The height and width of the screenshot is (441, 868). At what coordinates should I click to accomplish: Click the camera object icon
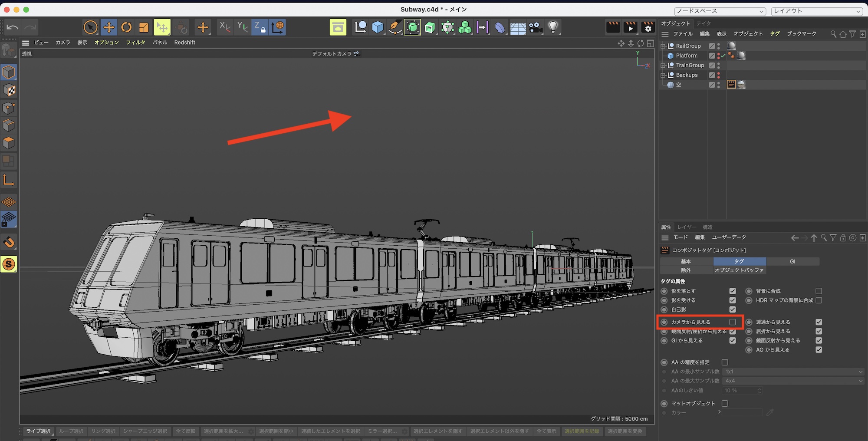tap(535, 27)
